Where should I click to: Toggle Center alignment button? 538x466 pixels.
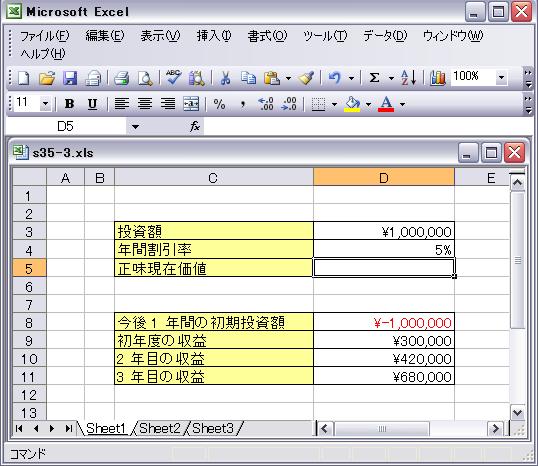[145, 104]
